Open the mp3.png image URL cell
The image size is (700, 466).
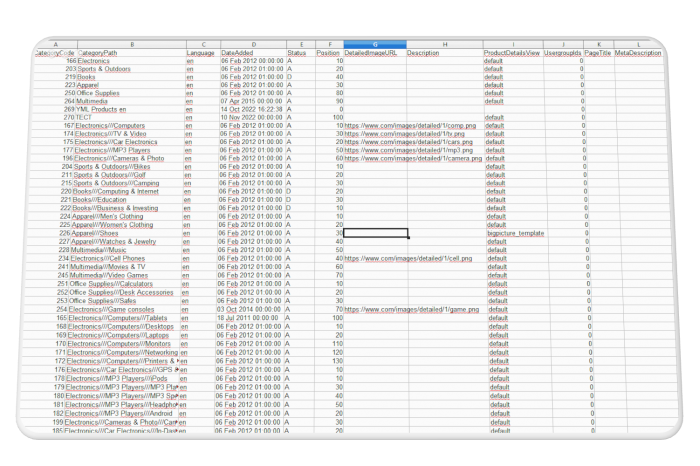(x=408, y=150)
